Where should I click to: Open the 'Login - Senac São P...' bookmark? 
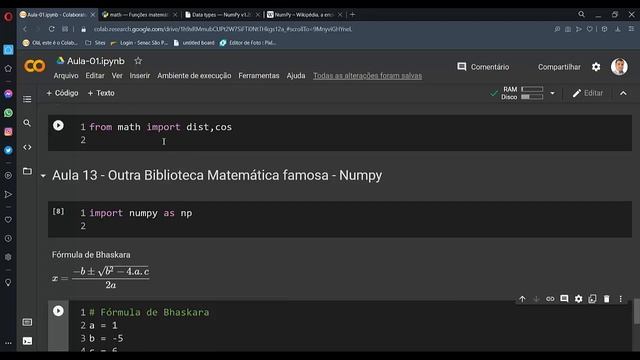(x=139, y=42)
